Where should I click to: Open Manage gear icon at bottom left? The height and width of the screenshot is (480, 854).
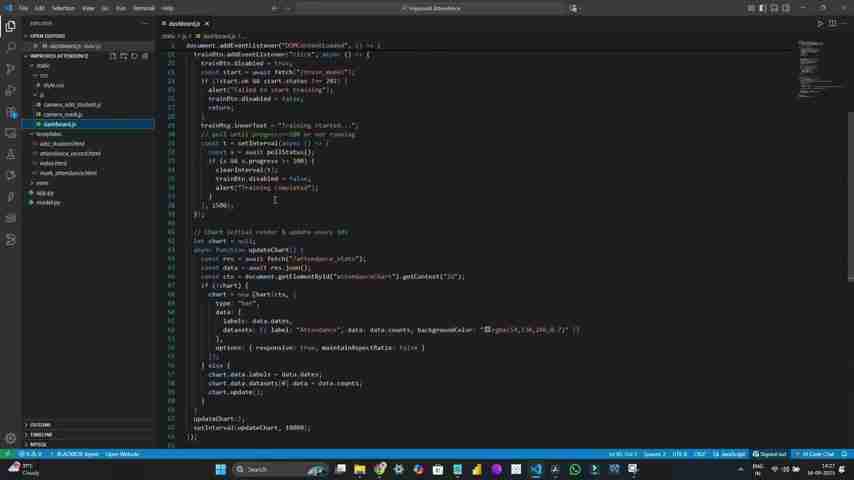(x=11, y=437)
